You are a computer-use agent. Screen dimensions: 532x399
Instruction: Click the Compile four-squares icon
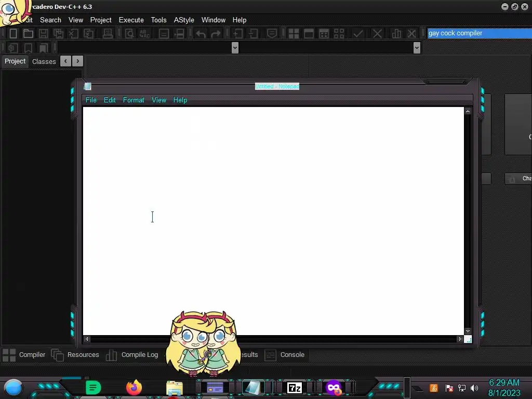coord(294,33)
